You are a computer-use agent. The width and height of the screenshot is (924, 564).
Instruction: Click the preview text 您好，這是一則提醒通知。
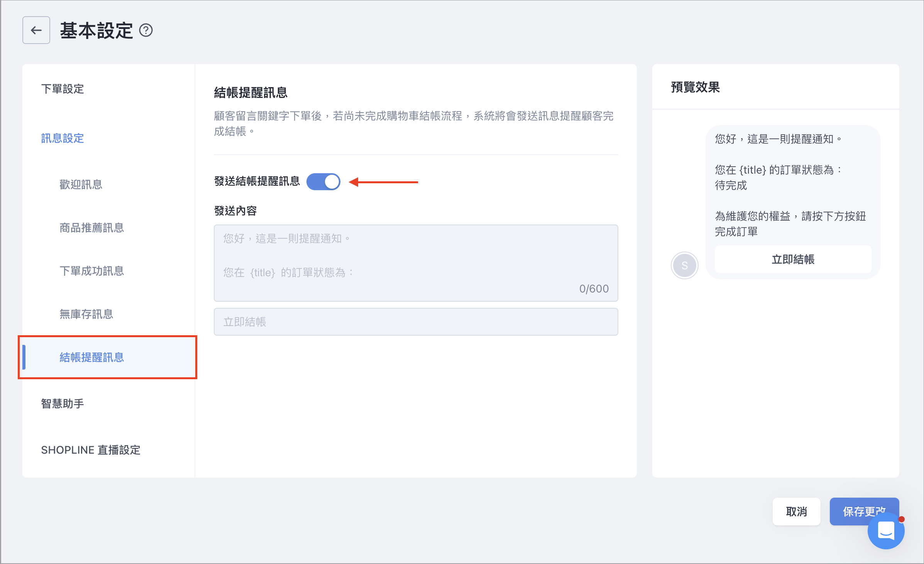coord(778,139)
